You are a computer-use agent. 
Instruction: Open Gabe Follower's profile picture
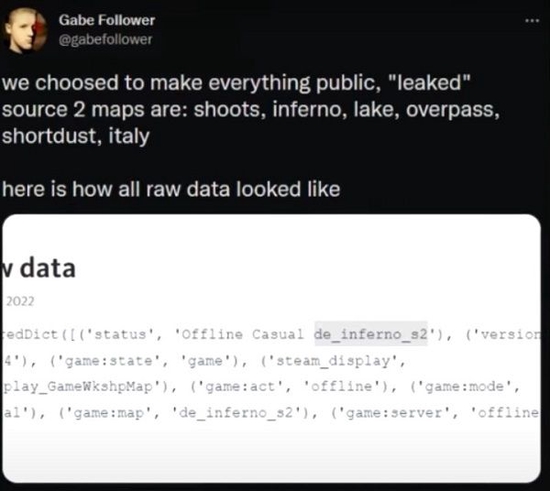click(x=25, y=30)
